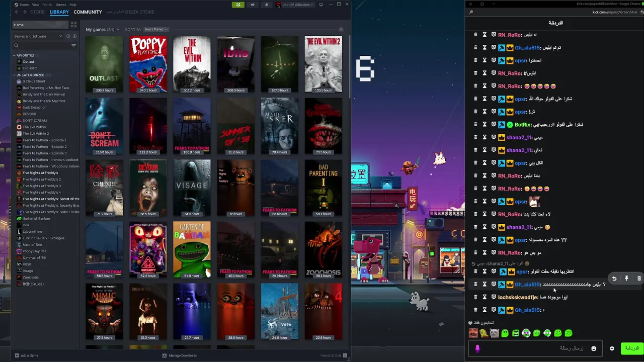Delete the lochskskwodfje chat message with trash icon
The image size is (644, 362).
tap(475, 297)
